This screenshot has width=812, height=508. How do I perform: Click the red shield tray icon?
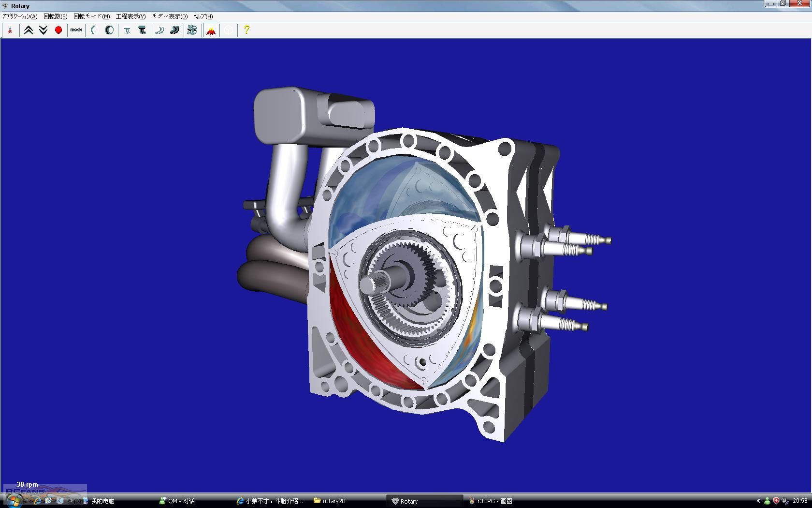776,501
